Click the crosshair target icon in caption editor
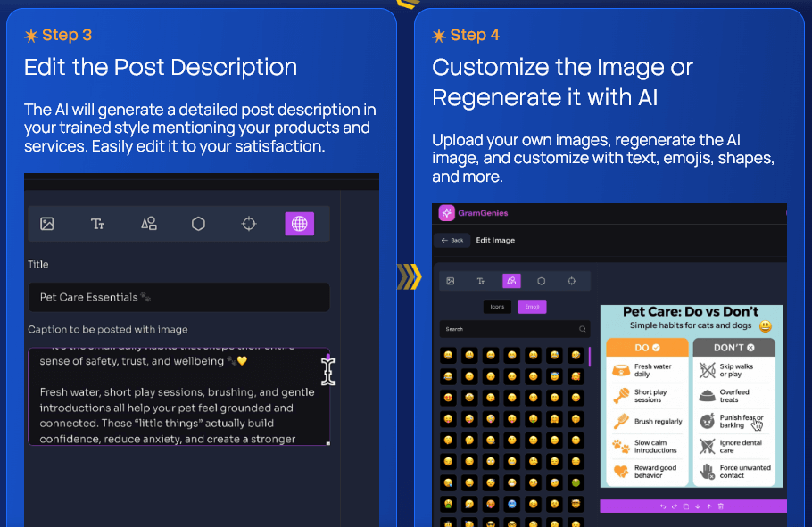Screen dimensions: 812x527 tap(249, 224)
